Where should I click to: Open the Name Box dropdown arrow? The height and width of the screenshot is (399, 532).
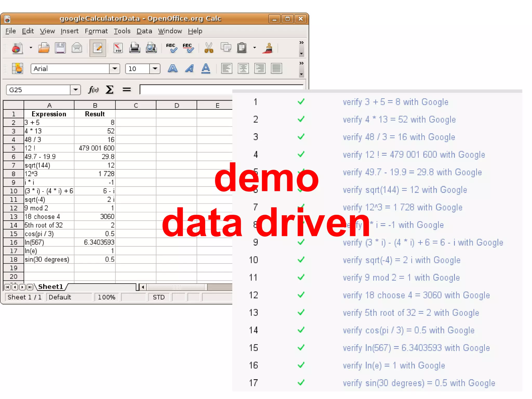[76, 90]
